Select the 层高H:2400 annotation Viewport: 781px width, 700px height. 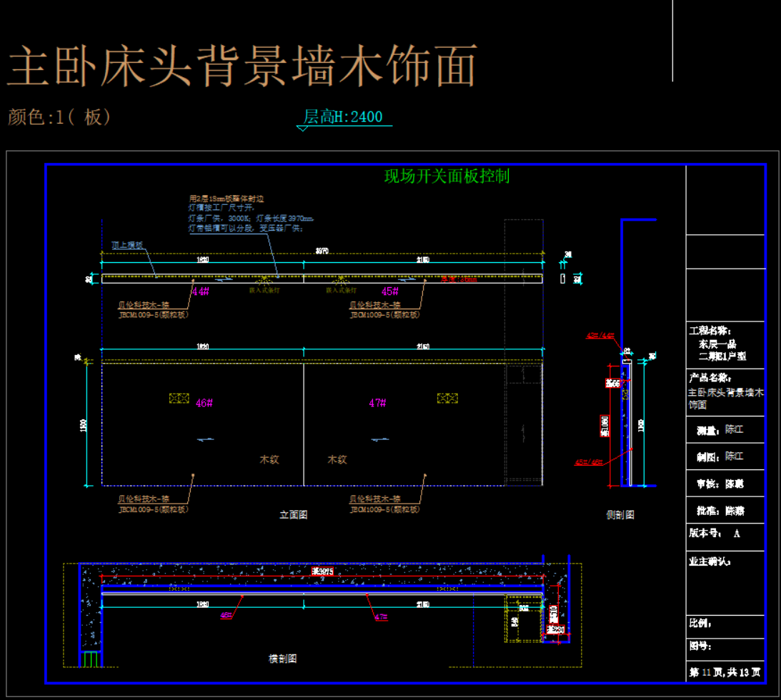coord(343,117)
